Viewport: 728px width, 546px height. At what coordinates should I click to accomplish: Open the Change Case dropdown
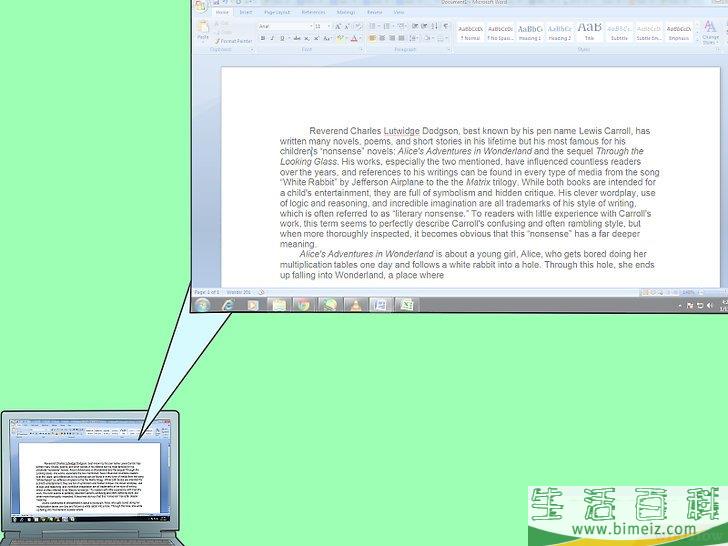tap(328, 38)
